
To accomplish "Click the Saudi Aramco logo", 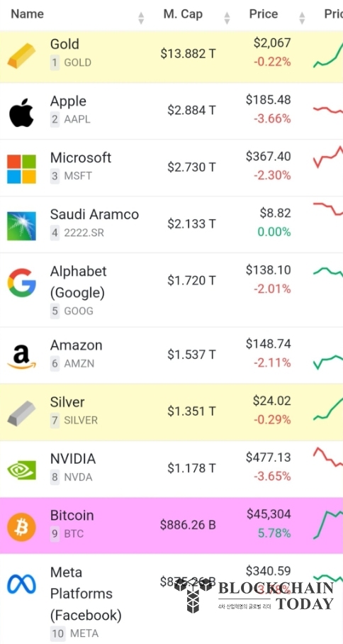I will (21, 226).
